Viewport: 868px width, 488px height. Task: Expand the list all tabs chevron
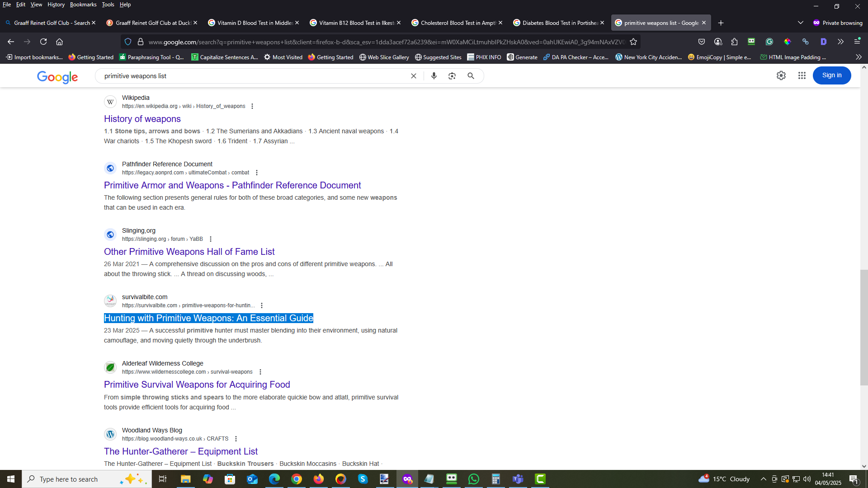801,23
